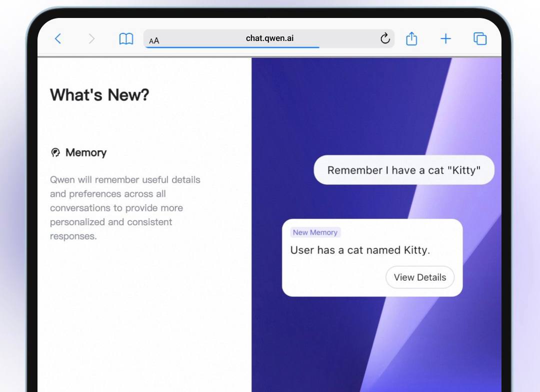Screen dimensions: 540x392
Task: Click the What's New? heading
Action: coord(99,95)
